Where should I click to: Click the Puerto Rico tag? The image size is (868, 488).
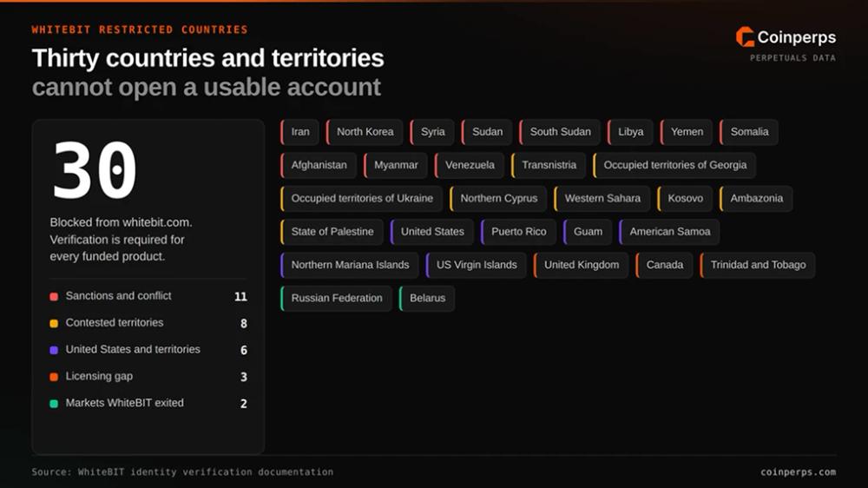coord(518,232)
